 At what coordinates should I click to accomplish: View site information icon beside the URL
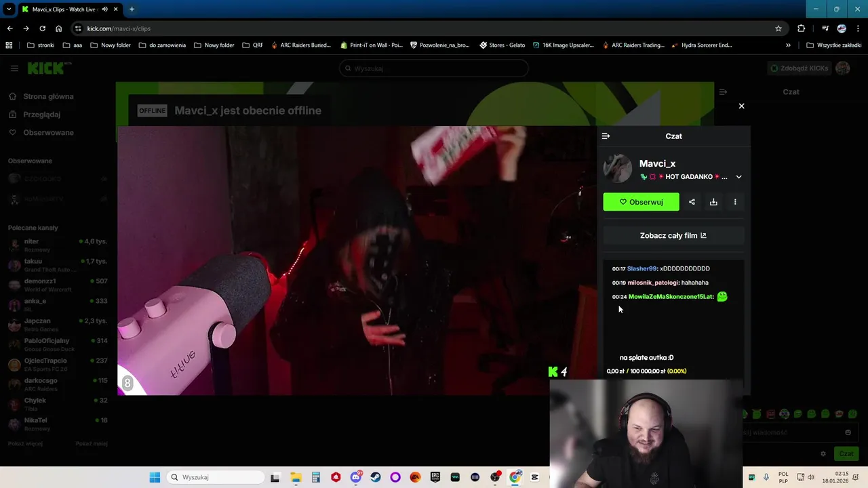(x=78, y=28)
